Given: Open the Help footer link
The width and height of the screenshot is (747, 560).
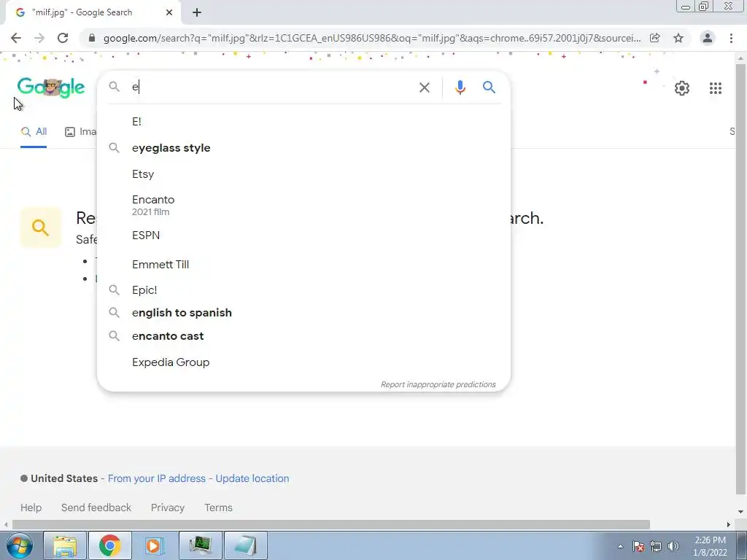Looking at the screenshot, I should [x=31, y=507].
